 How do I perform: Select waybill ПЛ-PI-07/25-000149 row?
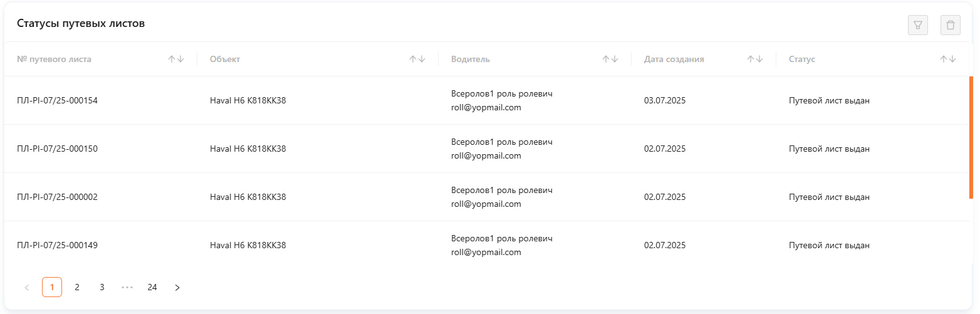[x=487, y=245]
